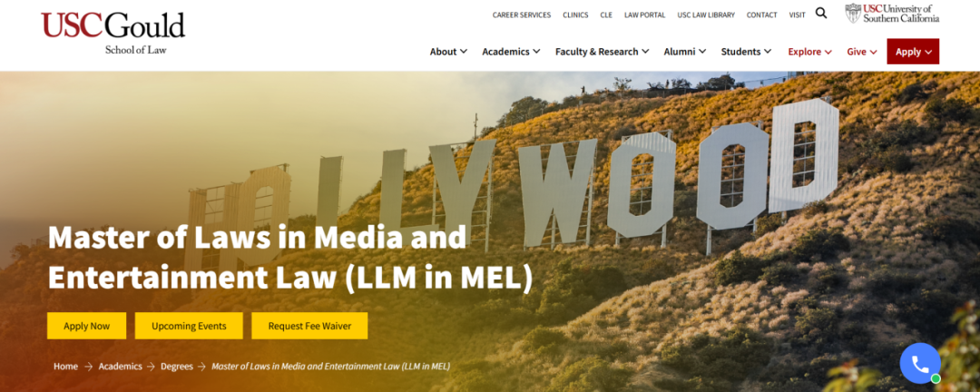Expand the Students menu

[x=746, y=52]
